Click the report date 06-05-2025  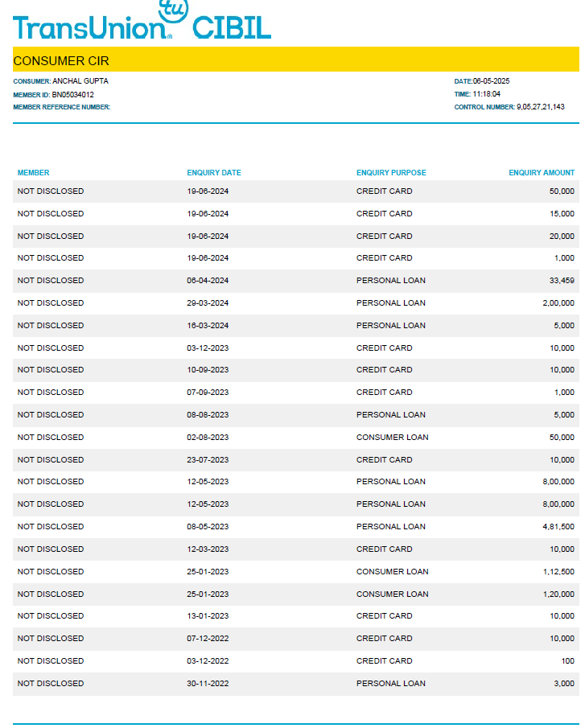click(491, 81)
